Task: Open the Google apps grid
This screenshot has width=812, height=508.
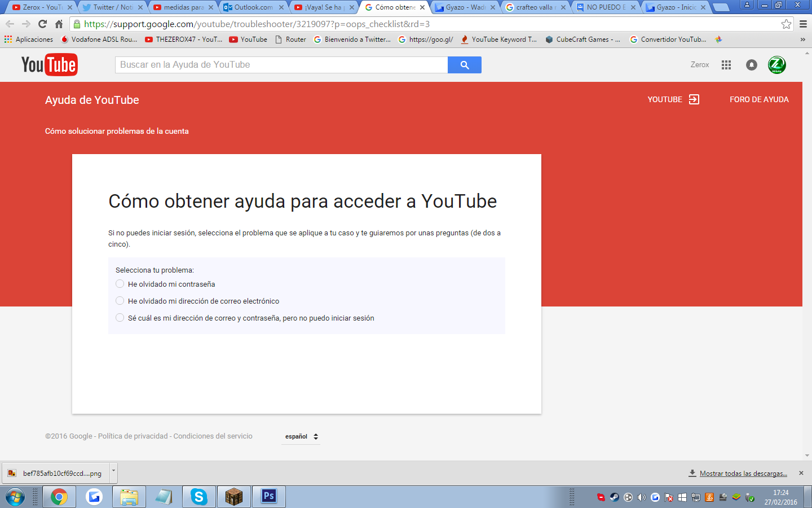Action: 726,65
